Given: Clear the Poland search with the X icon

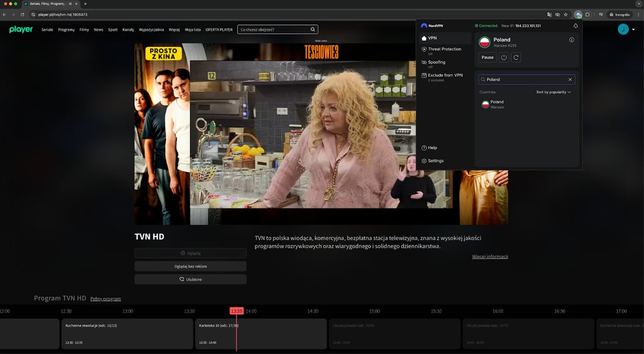Looking at the screenshot, I should click(x=570, y=79).
